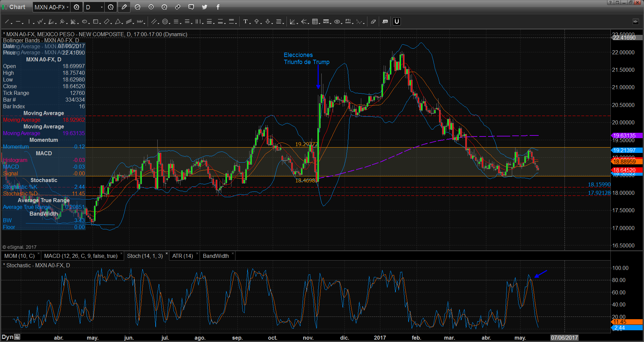The image size is (644, 342).
Task: Toggle the drawing pencil tool button
Action: (x=124, y=7)
